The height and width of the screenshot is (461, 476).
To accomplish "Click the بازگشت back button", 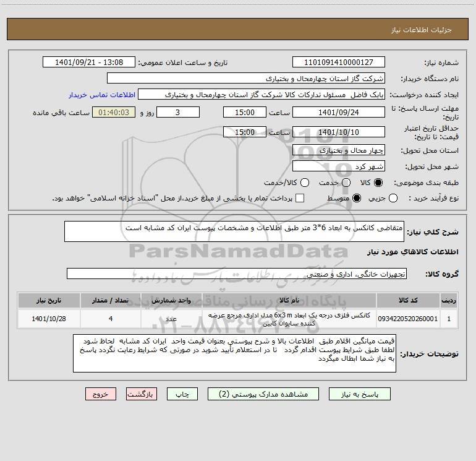I will coord(142,394).
